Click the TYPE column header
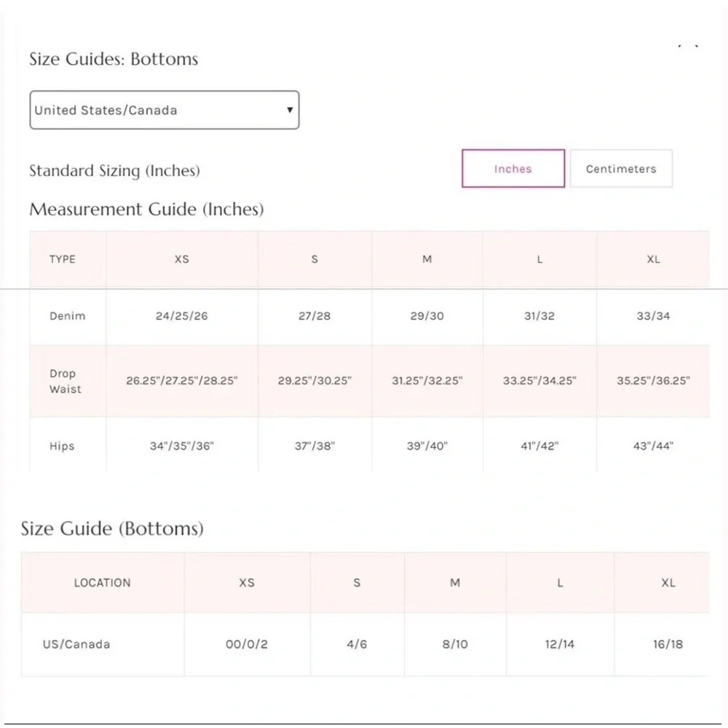Screen dimensions: 728x728 (63, 259)
